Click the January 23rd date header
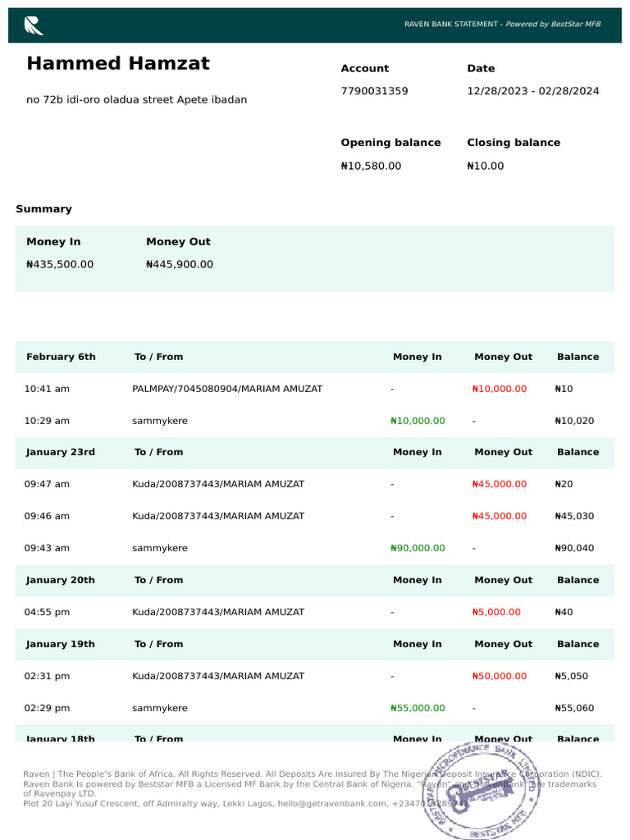The image size is (630, 840). 61,452
